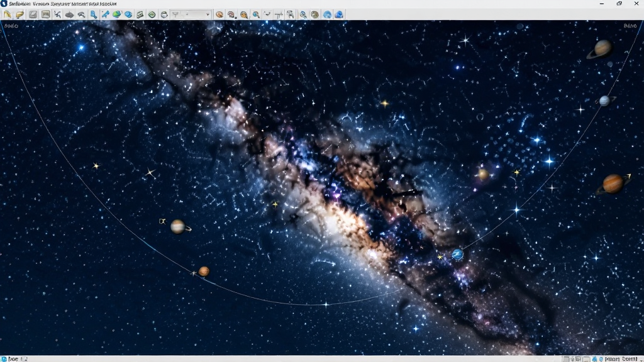Click the green eye toolbar icon

point(152,14)
